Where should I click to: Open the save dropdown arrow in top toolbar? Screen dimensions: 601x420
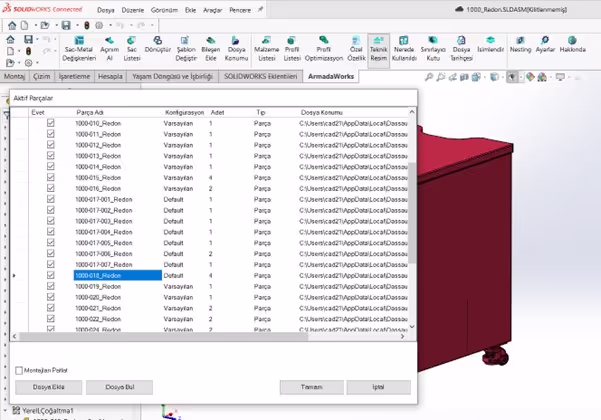coord(77,25)
